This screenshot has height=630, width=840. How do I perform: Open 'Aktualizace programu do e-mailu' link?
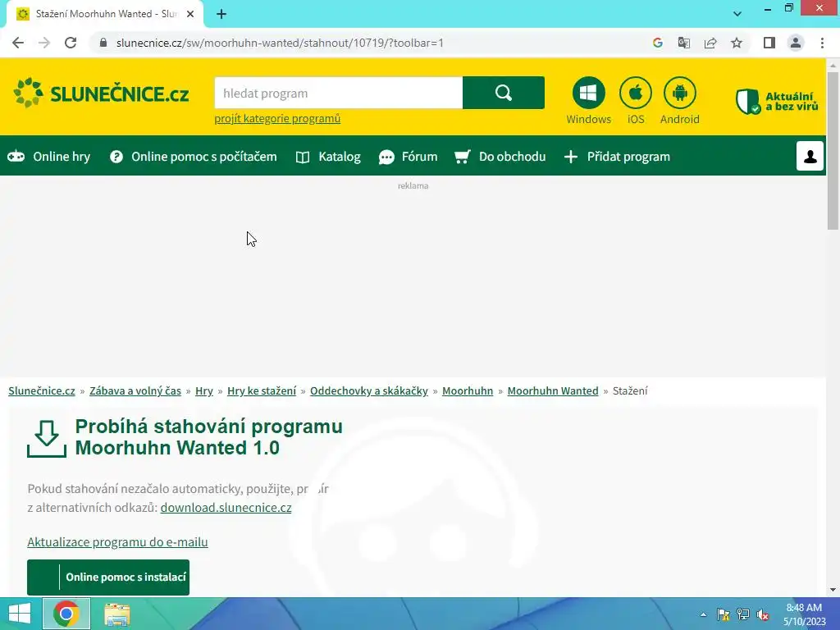click(x=117, y=541)
